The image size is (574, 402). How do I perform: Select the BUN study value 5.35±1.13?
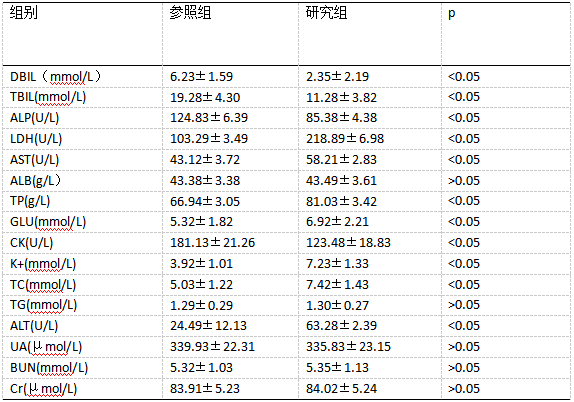click(338, 368)
